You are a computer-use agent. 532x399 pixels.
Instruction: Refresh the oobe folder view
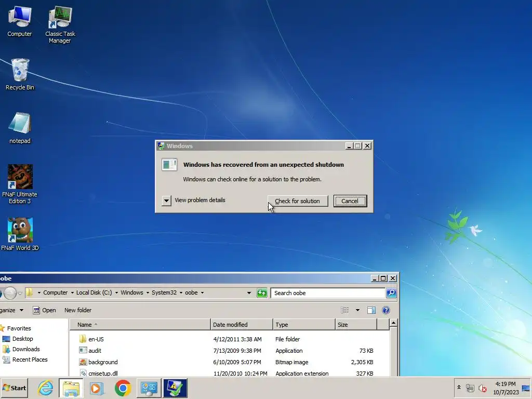tap(262, 293)
